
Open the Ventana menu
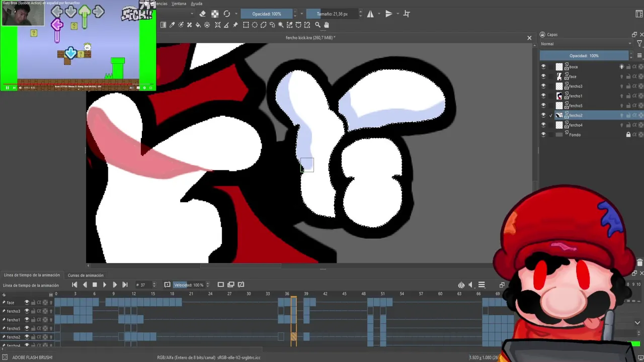179,4
